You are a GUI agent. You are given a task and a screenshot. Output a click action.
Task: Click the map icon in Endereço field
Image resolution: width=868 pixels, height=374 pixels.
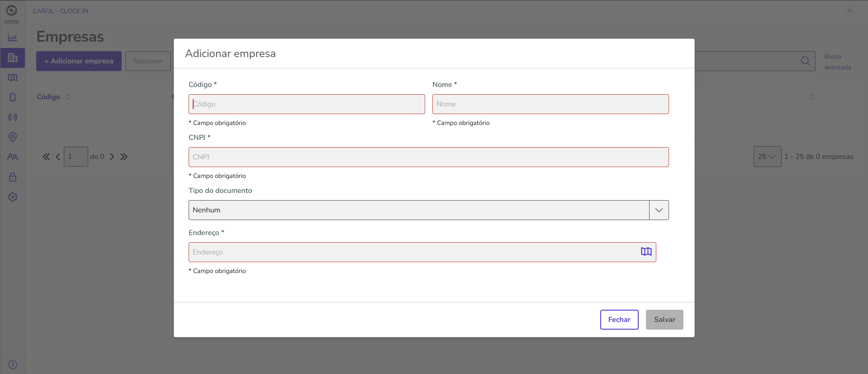tap(646, 252)
